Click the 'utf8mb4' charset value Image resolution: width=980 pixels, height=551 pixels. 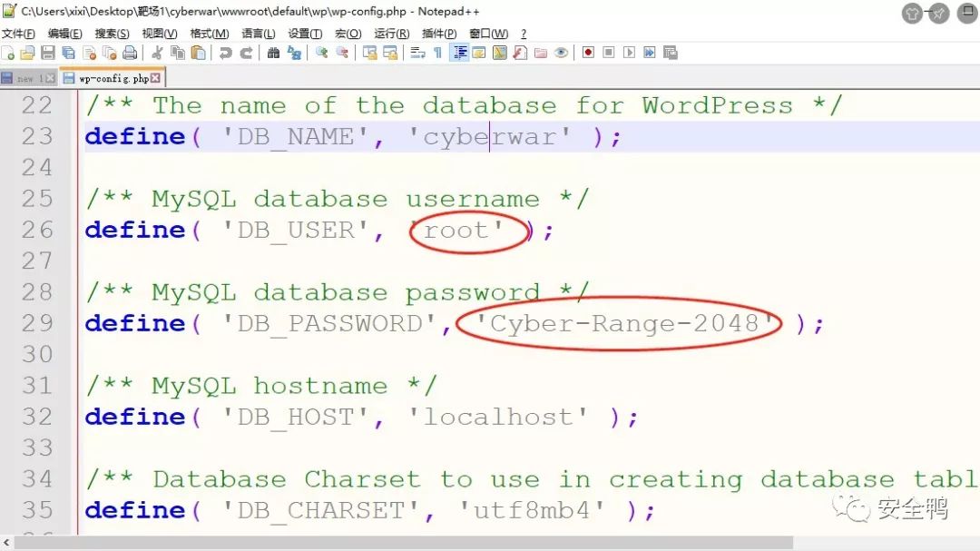[532, 510]
